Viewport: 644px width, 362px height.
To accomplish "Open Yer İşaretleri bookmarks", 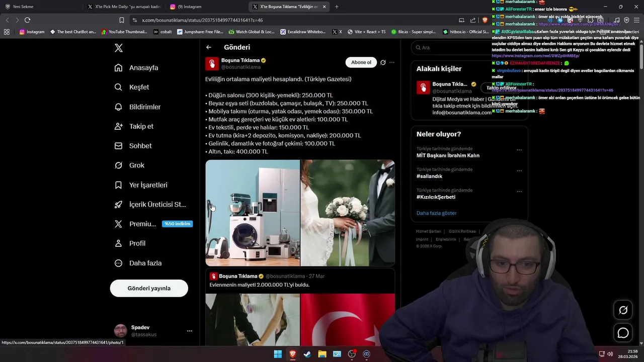I will (x=141, y=185).
